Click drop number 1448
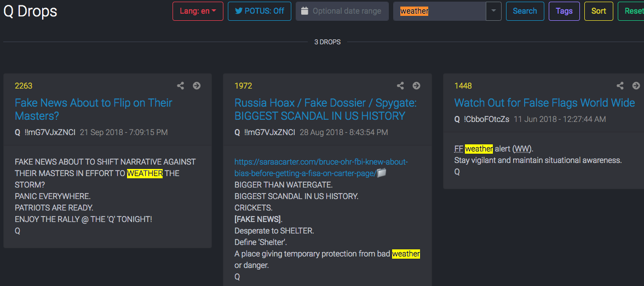Image resolution: width=644 pixels, height=286 pixels. 463,86
